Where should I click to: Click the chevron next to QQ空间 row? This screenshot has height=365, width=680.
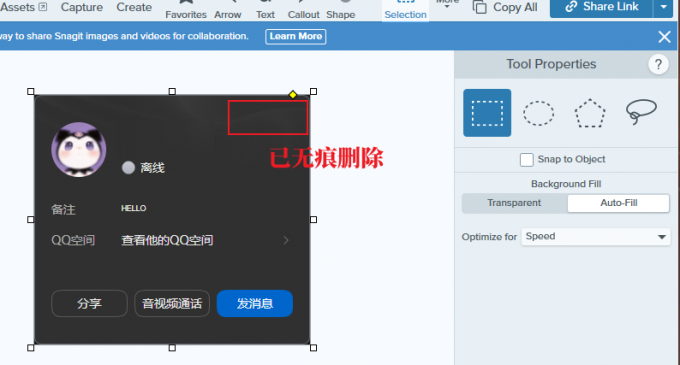point(286,240)
